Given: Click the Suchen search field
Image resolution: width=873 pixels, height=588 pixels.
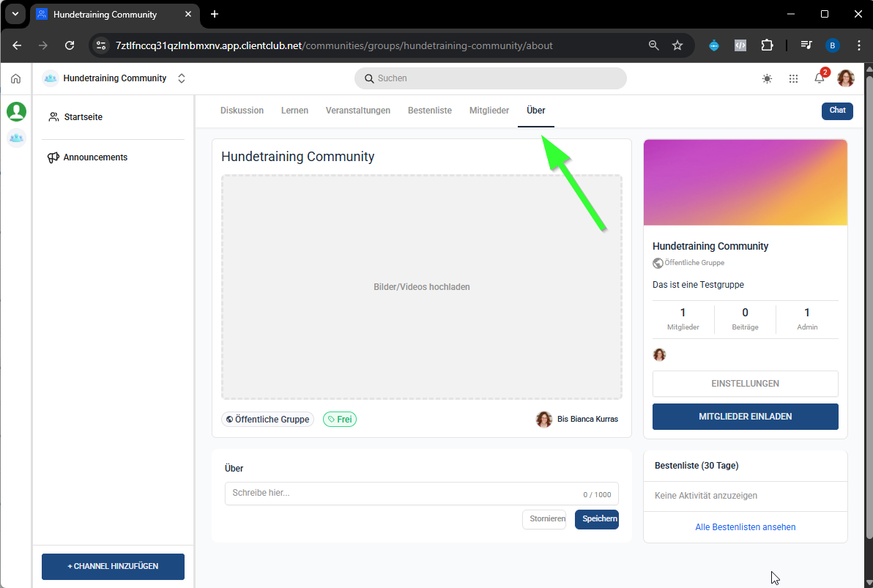Looking at the screenshot, I should (490, 78).
